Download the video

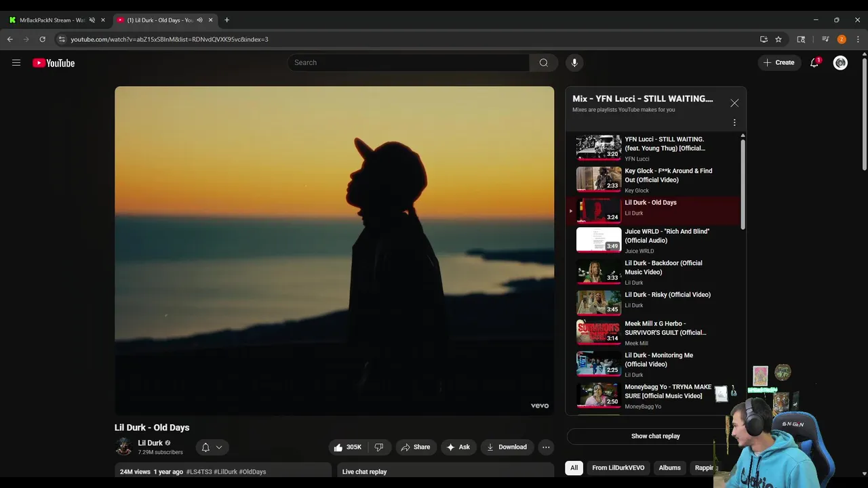(507, 447)
